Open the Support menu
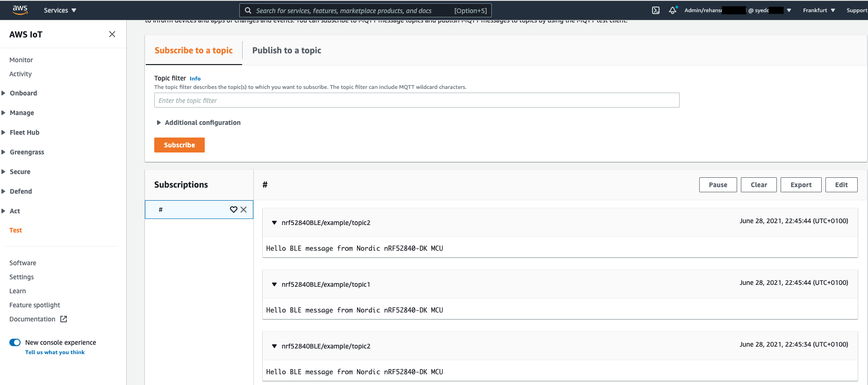 click(x=857, y=10)
